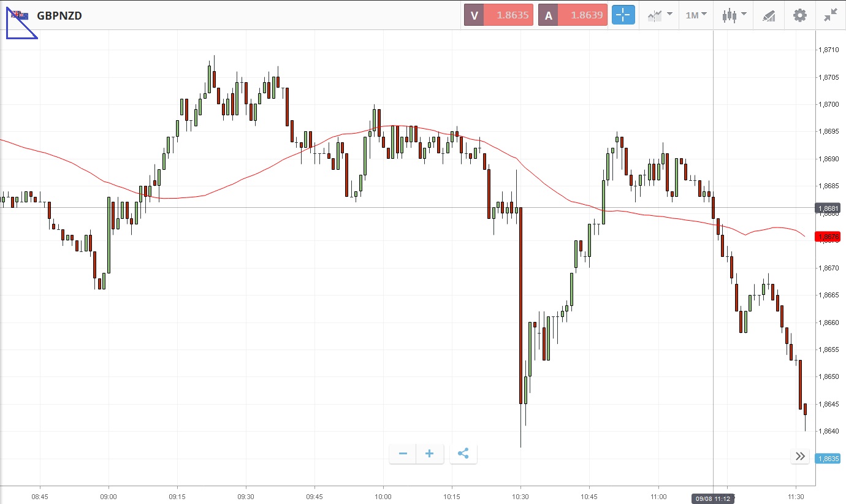Click the red moving average price label
This screenshot has width=846, height=504.
click(x=826, y=237)
